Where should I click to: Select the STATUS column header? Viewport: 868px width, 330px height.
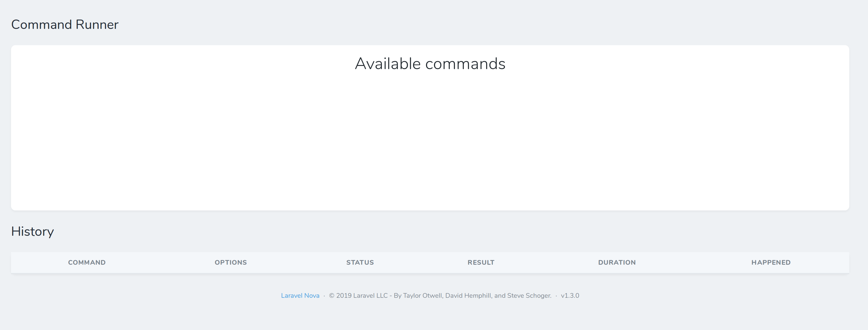point(360,262)
